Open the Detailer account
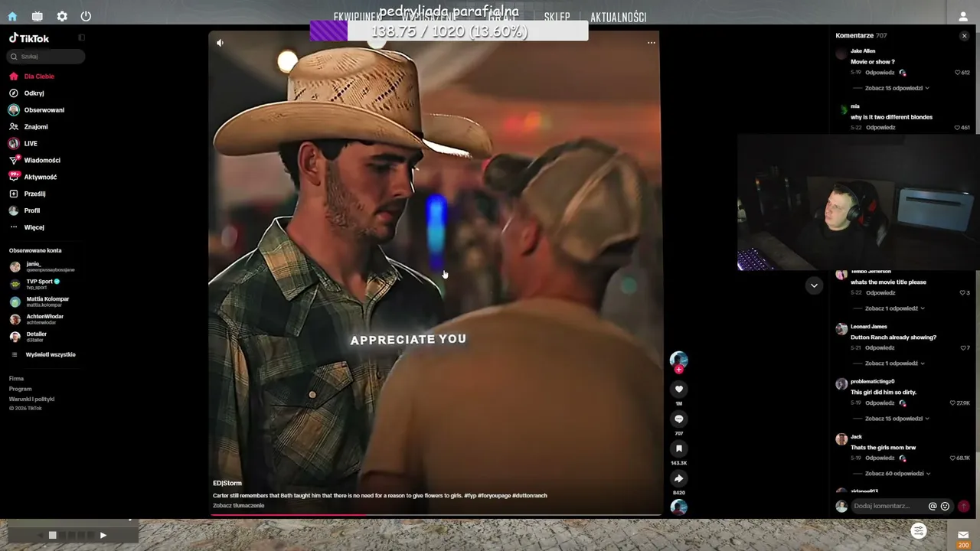Image resolution: width=980 pixels, height=551 pixels. [28, 337]
